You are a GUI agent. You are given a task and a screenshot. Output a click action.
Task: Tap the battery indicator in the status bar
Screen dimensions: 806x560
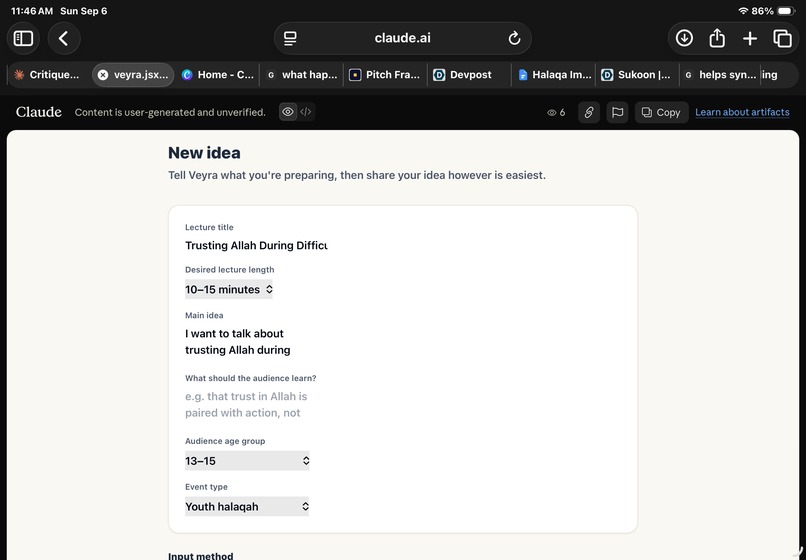[x=786, y=11]
